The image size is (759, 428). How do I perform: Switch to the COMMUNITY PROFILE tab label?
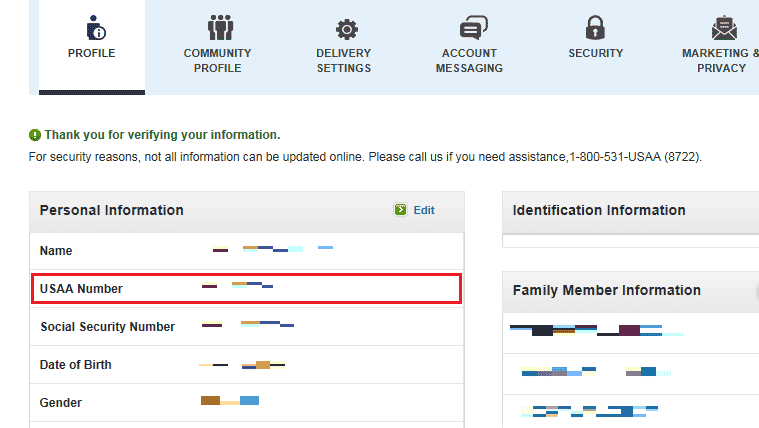pyautogui.click(x=217, y=61)
